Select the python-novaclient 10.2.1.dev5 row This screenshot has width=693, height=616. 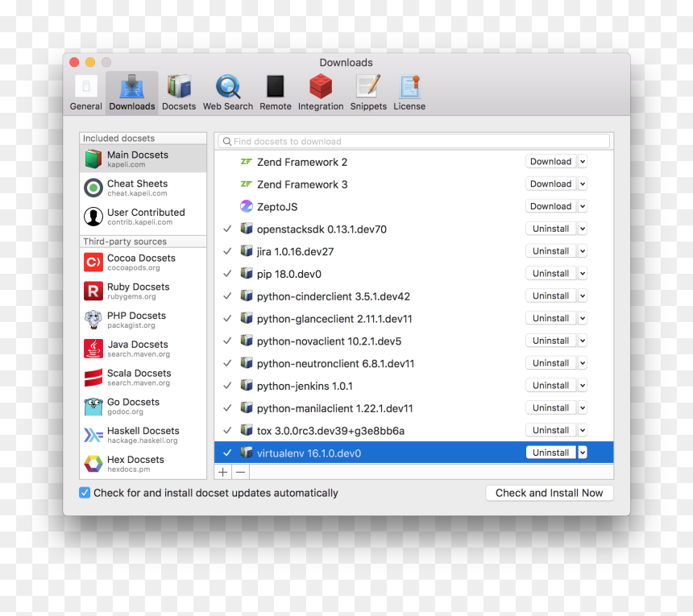click(413, 341)
